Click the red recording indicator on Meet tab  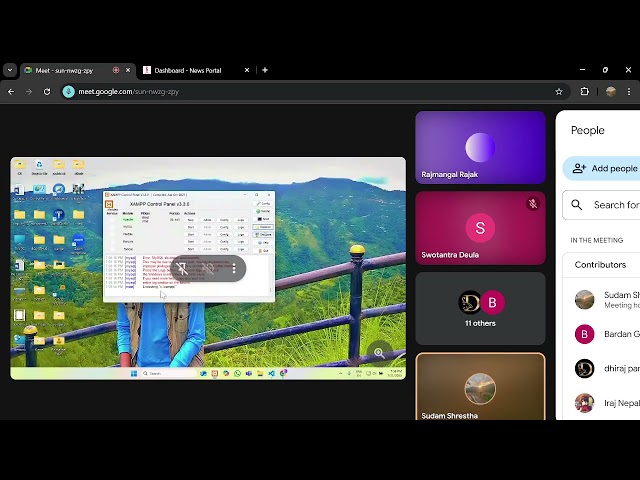click(116, 70)
